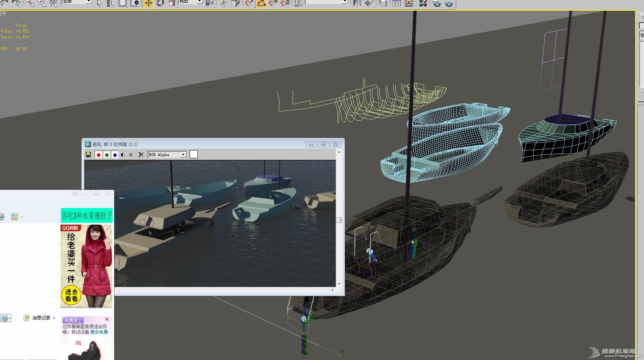The image size is (644, 360).
Task: Click the Undo arrow in the main toolbar
Action: point(4,3)
